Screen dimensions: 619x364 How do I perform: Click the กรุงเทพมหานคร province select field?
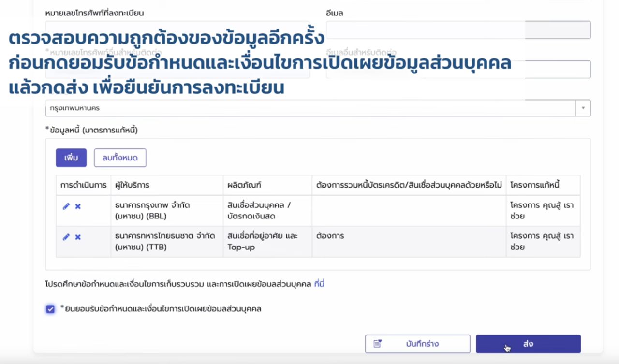click(x=318, y=108)
